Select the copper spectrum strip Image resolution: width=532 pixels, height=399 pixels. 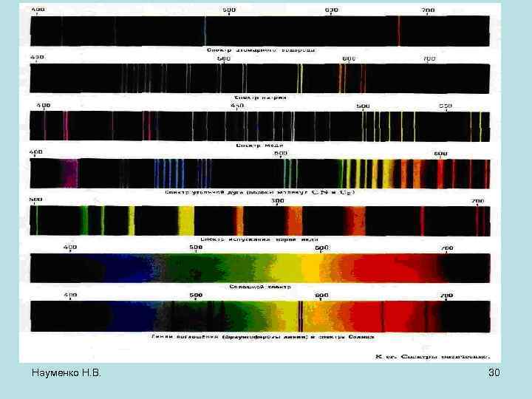(x=260, y=126)
